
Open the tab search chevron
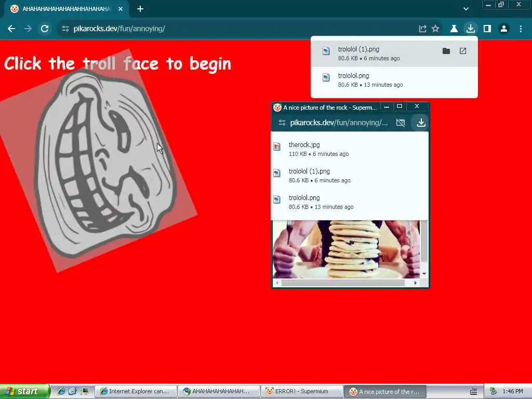click(x=466, y=9)
